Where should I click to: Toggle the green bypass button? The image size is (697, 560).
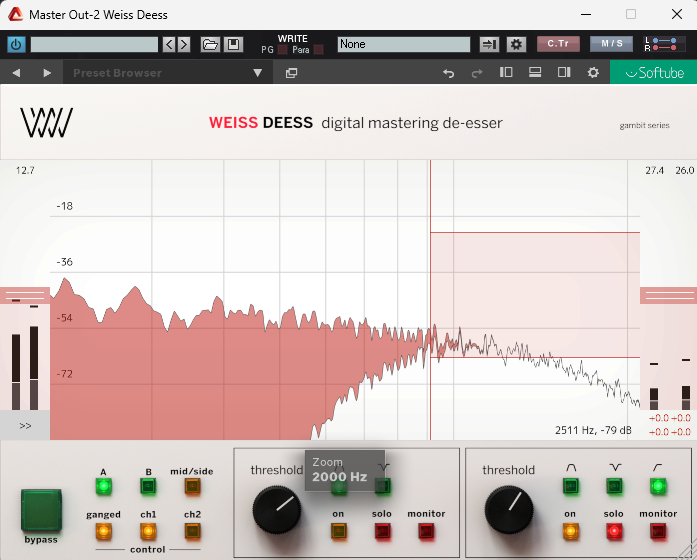click(x=41, y=510)
